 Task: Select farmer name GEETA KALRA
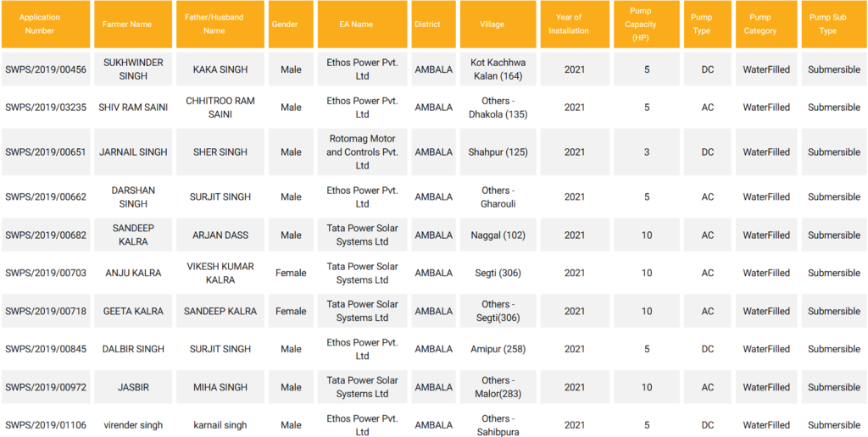133,312
